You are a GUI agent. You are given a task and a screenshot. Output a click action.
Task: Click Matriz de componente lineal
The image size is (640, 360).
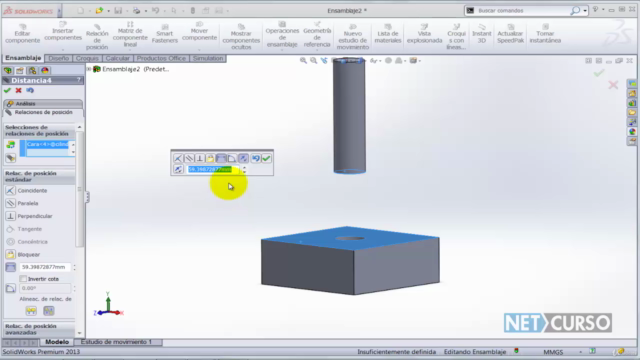[130, 34]
